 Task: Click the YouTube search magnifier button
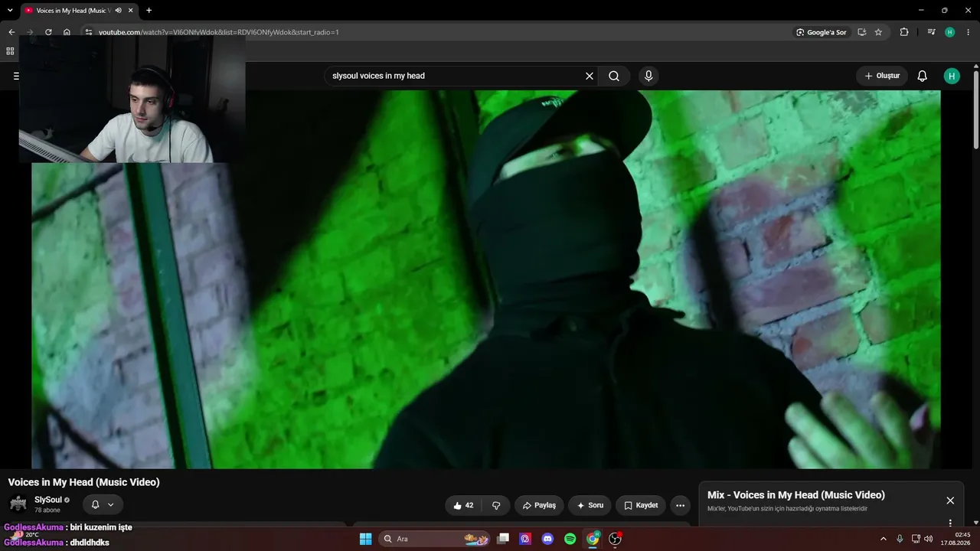[614, 76]
